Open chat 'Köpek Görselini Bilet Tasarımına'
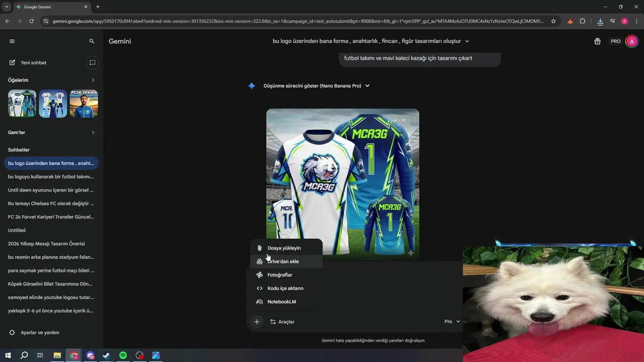 (51, 284)
